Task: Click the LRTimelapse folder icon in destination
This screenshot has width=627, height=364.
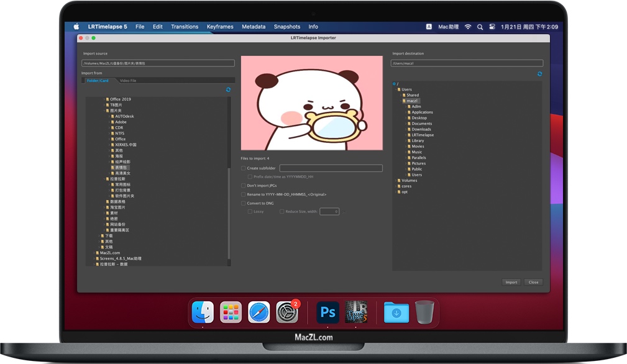Action: [409, 135]
